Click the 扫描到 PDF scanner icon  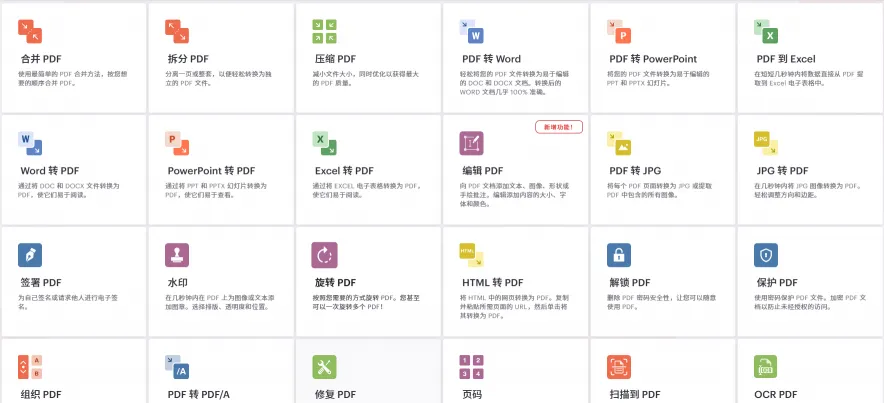click(x=619, y=367)
